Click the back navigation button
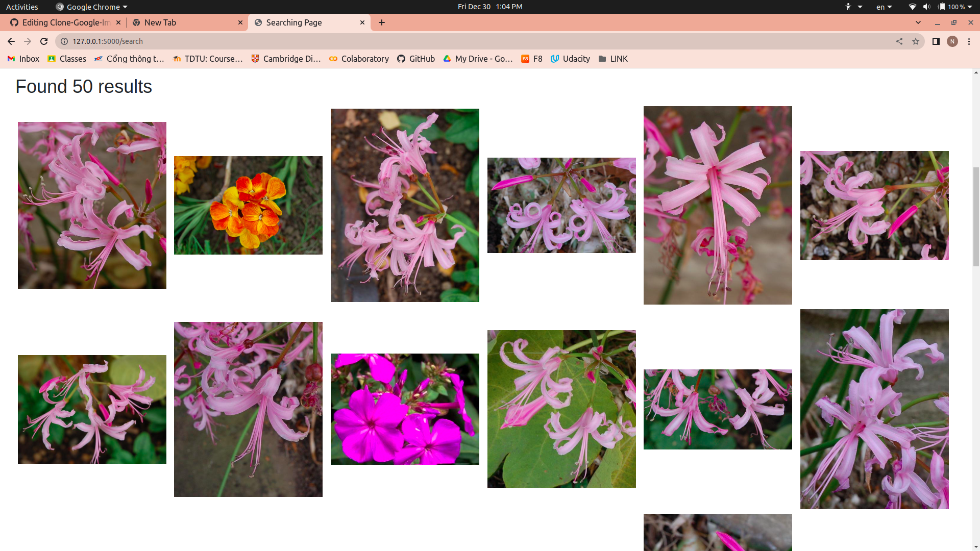The width and height of the screenshot is (980, 551). click(11, 41)
